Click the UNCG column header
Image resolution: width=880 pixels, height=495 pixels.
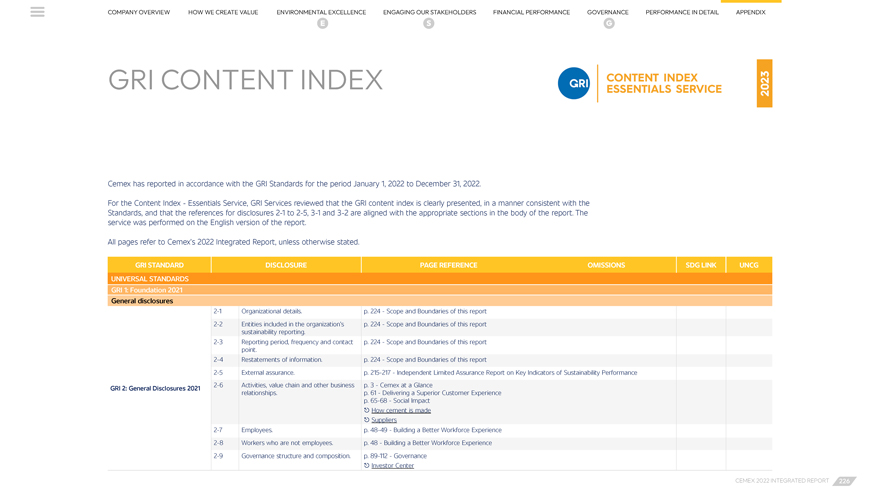(x=749, y=265)
